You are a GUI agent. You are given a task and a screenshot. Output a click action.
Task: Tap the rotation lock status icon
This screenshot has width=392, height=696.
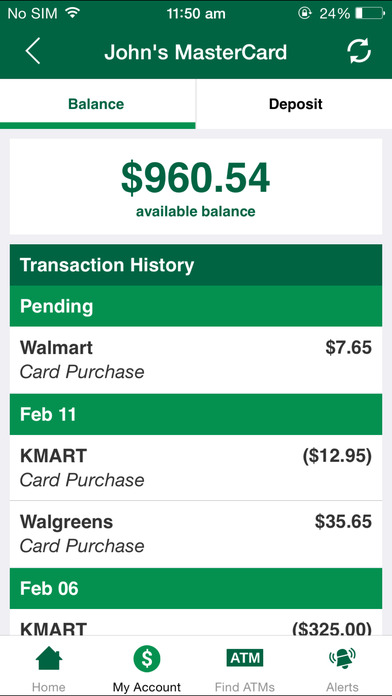(x=305, y=14)
